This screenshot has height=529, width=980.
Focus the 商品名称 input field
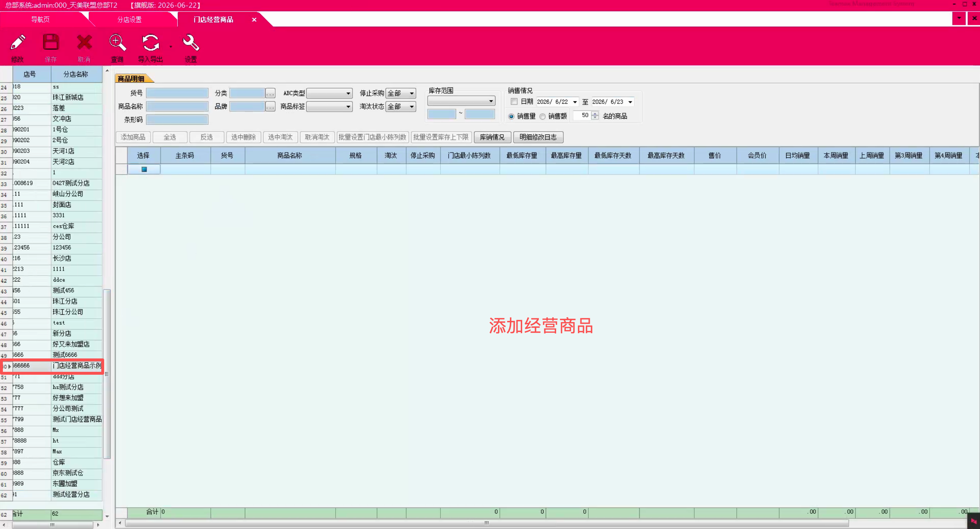pos(177,107)
